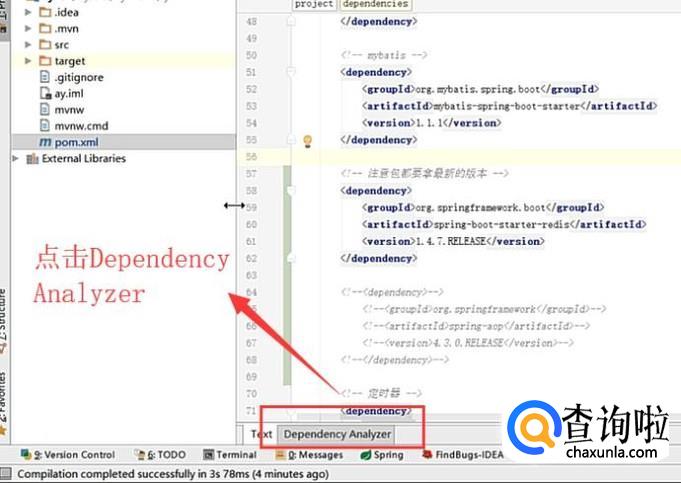Switch to the Text tab

pos(261,434)
